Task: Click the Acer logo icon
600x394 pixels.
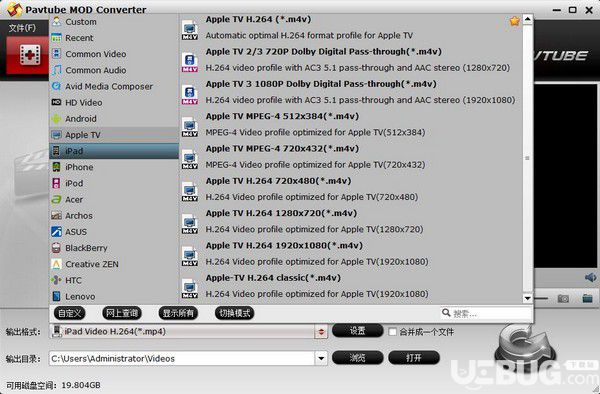Action: click(x=56, y=199)
